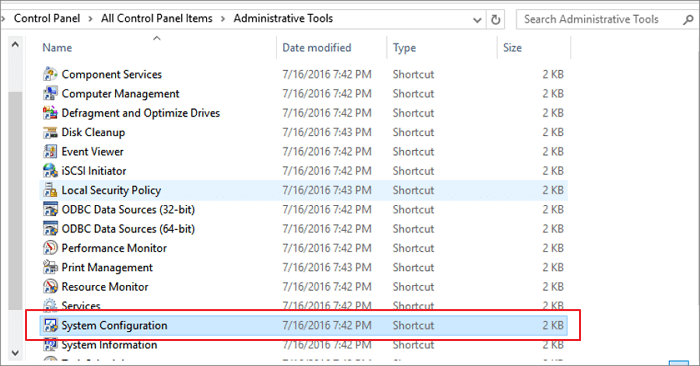Click Shortcut type in Performance Monitor row
This screenshot has width=700, height=366.
pyautogui.click(x=413, y=248)
